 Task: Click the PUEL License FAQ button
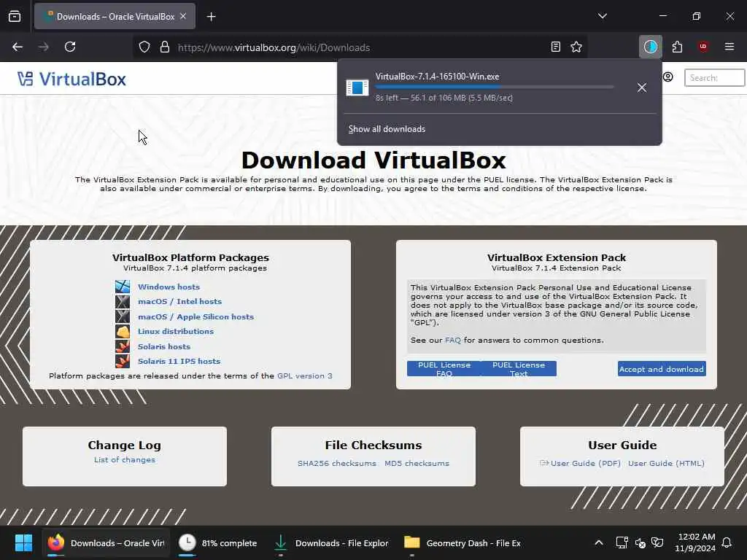[444, 368]
